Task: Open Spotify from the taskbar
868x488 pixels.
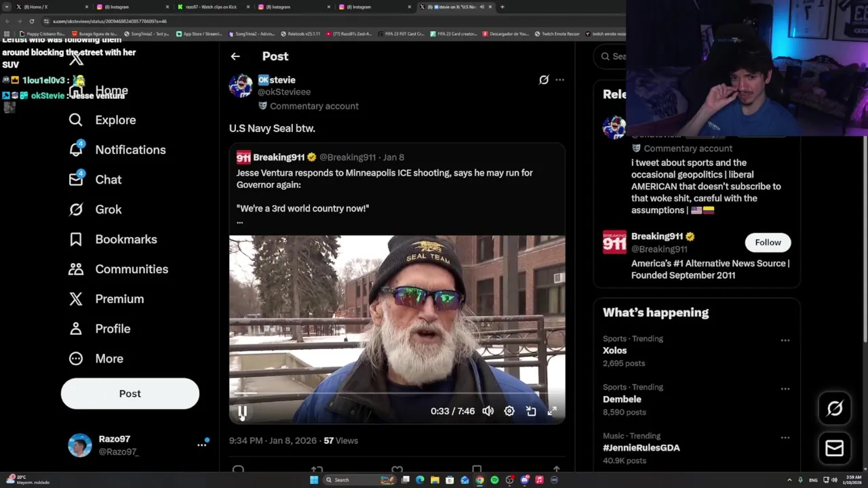Action: tap(494, 480)
